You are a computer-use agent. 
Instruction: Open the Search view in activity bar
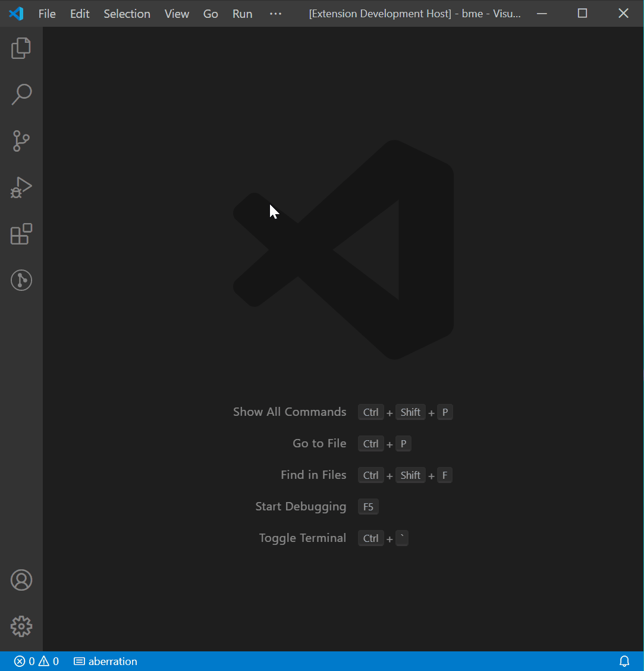(21, 94)
